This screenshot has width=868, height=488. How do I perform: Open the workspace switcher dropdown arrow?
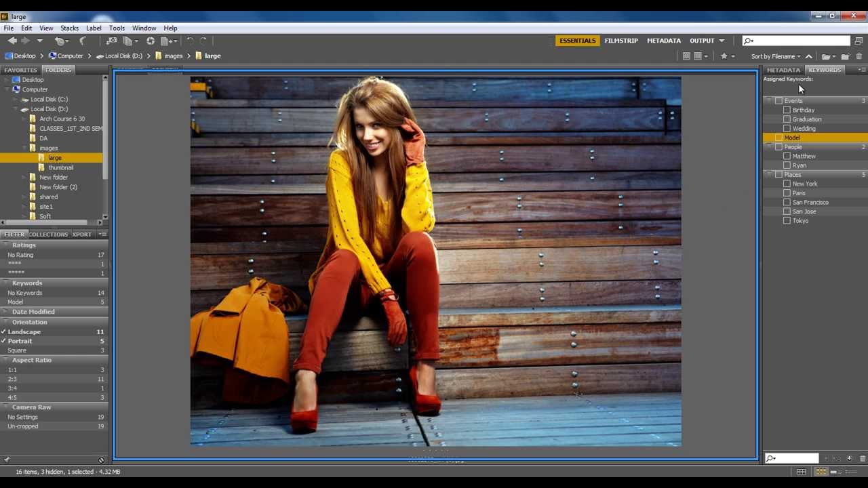coord(722,41)
